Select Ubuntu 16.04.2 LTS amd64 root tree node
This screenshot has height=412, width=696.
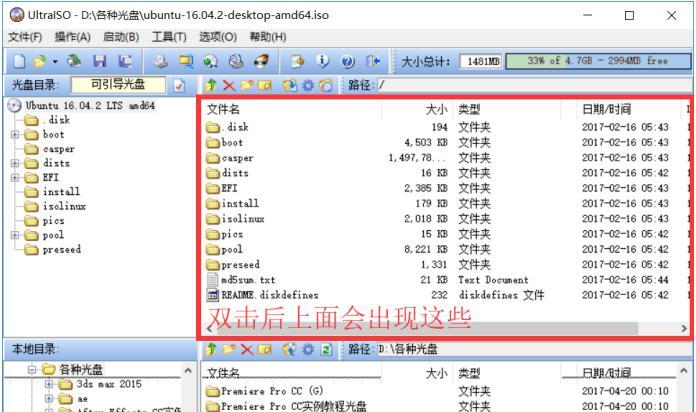coord(90,106)
